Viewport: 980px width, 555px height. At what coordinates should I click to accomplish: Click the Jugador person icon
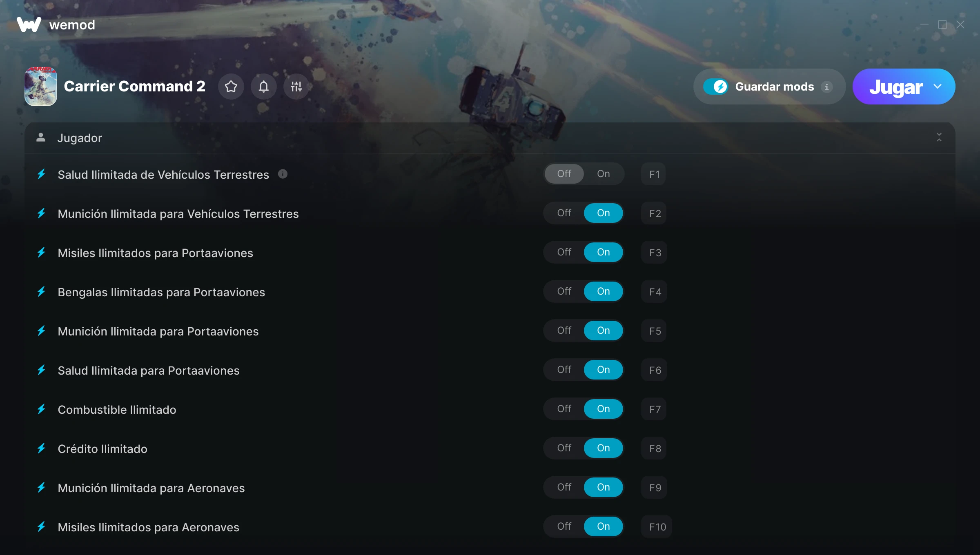click(41, 138)
